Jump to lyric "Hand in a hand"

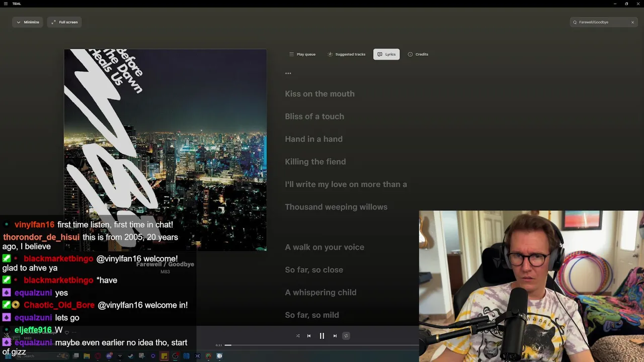pos(313,139)
